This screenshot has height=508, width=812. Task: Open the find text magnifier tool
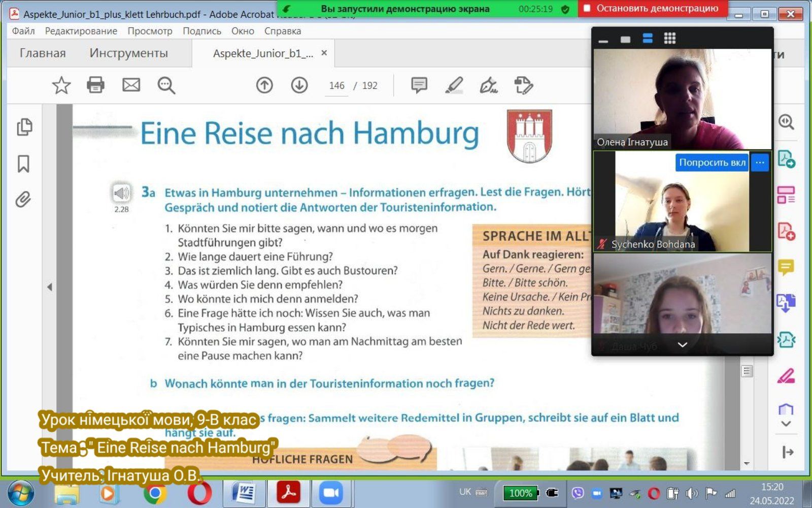coord(166,85)
